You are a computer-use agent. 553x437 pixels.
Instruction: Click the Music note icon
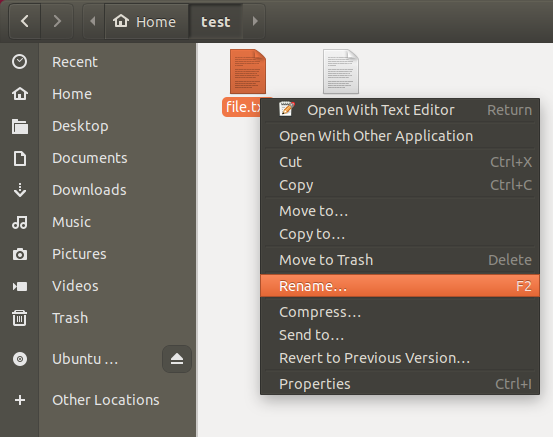(20, 222)
